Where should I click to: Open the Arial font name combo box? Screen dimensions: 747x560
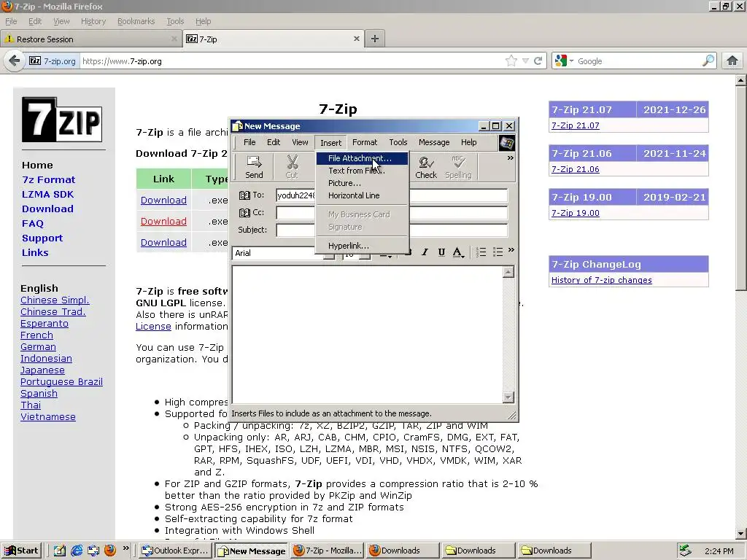283,253
